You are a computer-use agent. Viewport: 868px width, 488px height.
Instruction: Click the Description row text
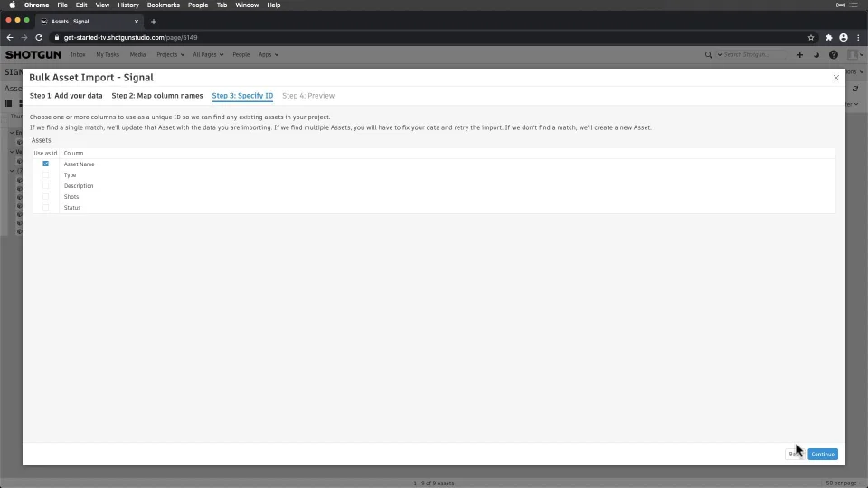tap(79, 186)
